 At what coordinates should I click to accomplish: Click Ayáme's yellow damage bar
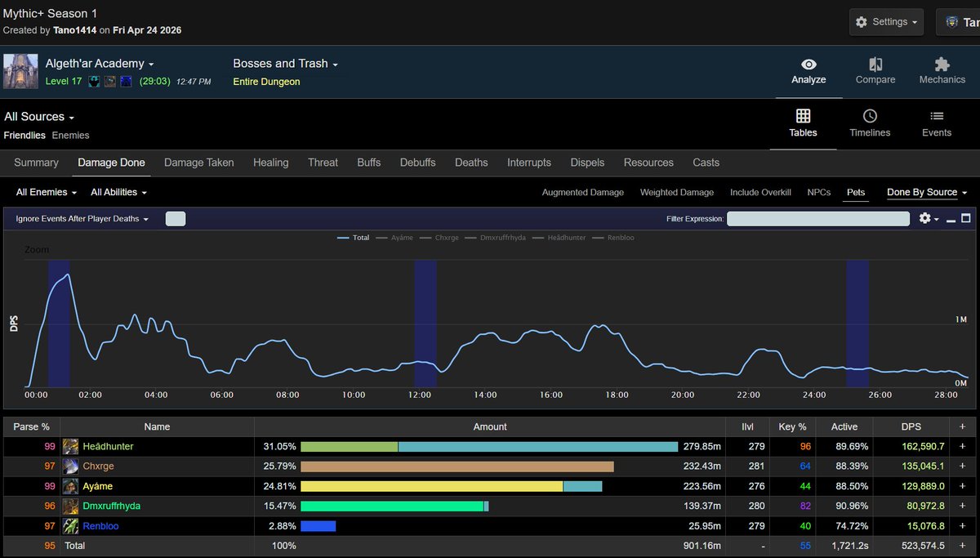click(x=432, y=486)
